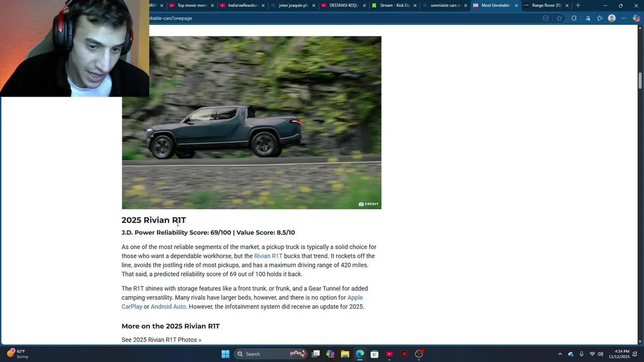Open the circular badge taskbar app
The image size is (644, 362).
pos(419,354)
